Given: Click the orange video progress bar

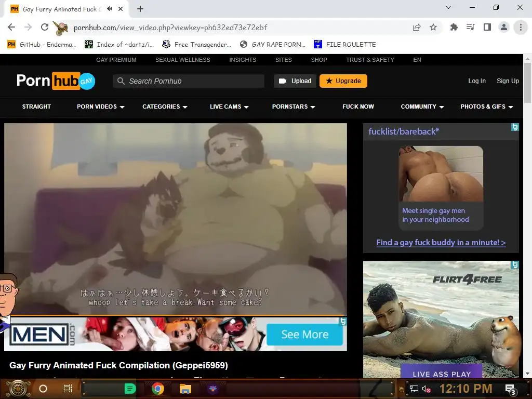Looking at the screenshot, I should (176, 315).
